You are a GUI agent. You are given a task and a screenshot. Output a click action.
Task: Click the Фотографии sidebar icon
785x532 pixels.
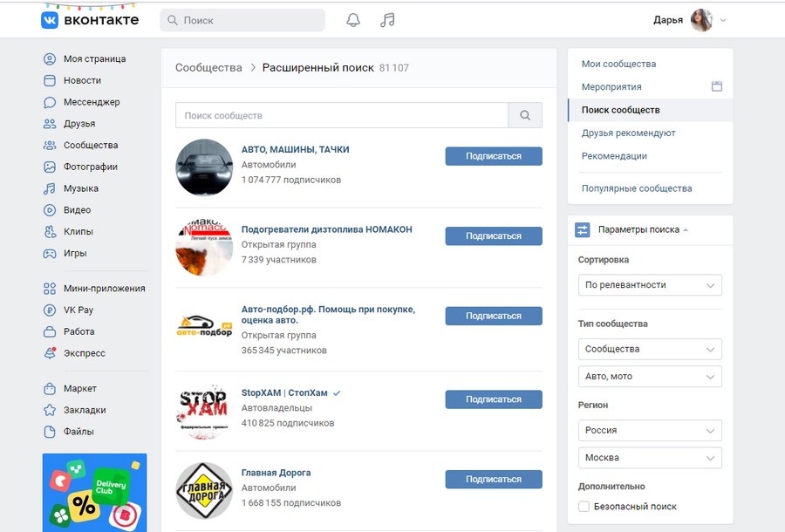(x=50, y=167)
